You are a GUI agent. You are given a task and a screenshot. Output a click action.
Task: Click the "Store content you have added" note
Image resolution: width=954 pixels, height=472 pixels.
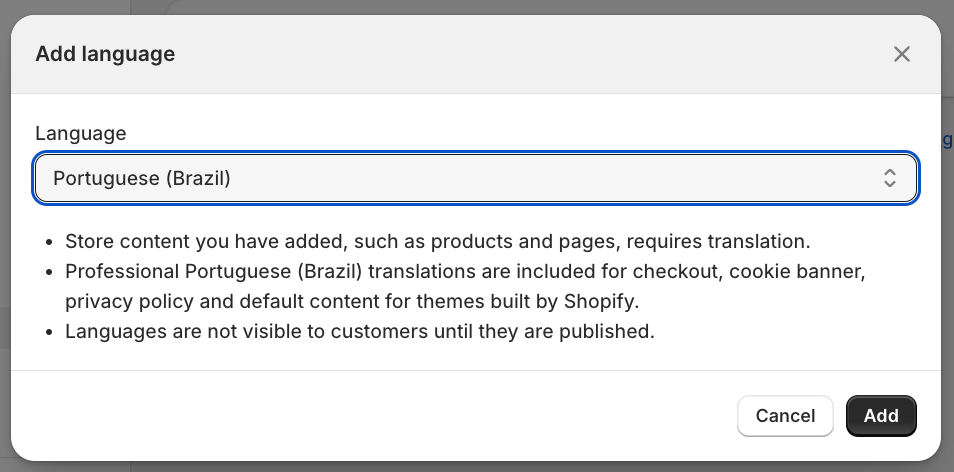(x=436, y=242)
